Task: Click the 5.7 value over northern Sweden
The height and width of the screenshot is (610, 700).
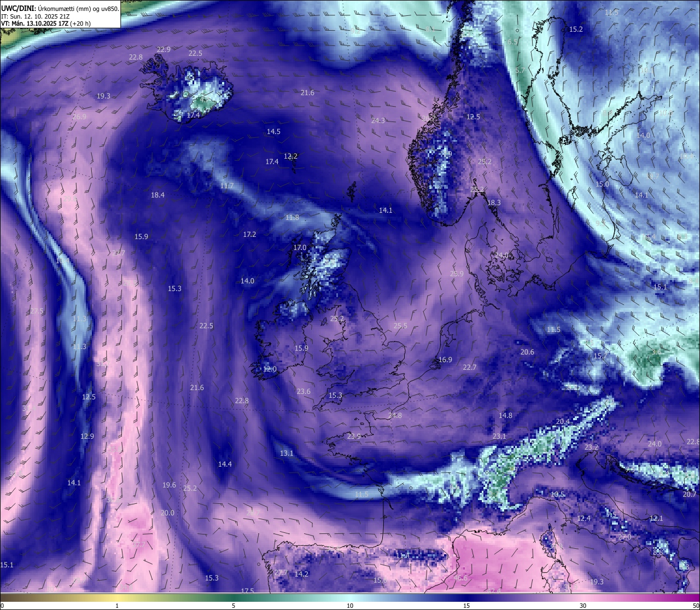Action: tap(520, 70)
